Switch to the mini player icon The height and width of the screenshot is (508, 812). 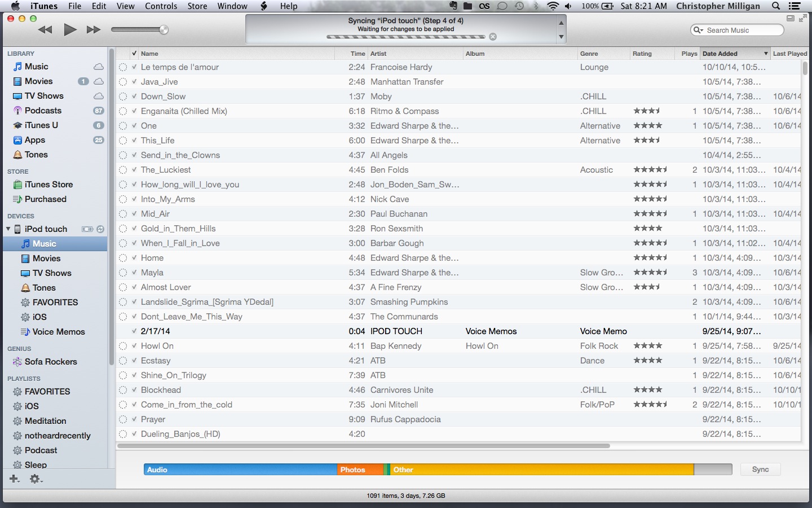[x=791, y=19]
